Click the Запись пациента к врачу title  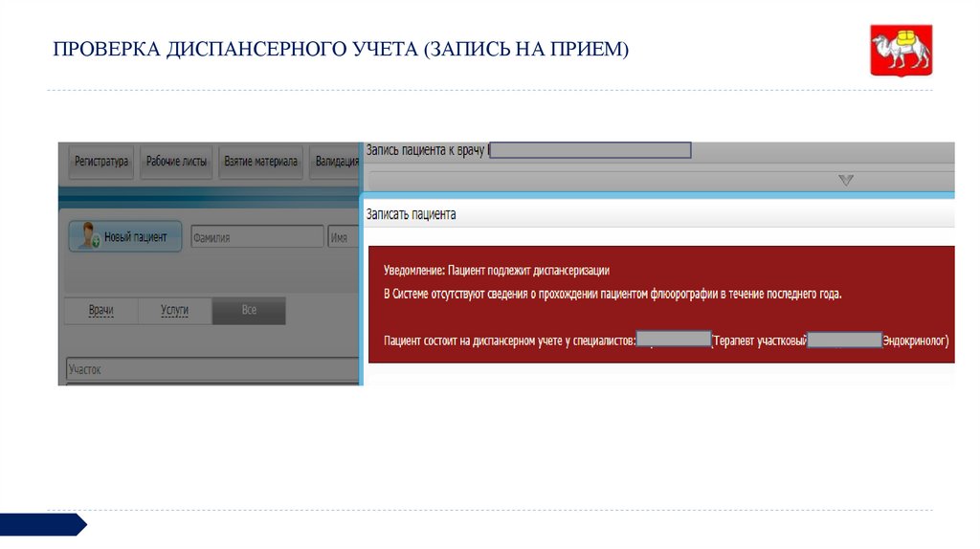coord(425,150)
